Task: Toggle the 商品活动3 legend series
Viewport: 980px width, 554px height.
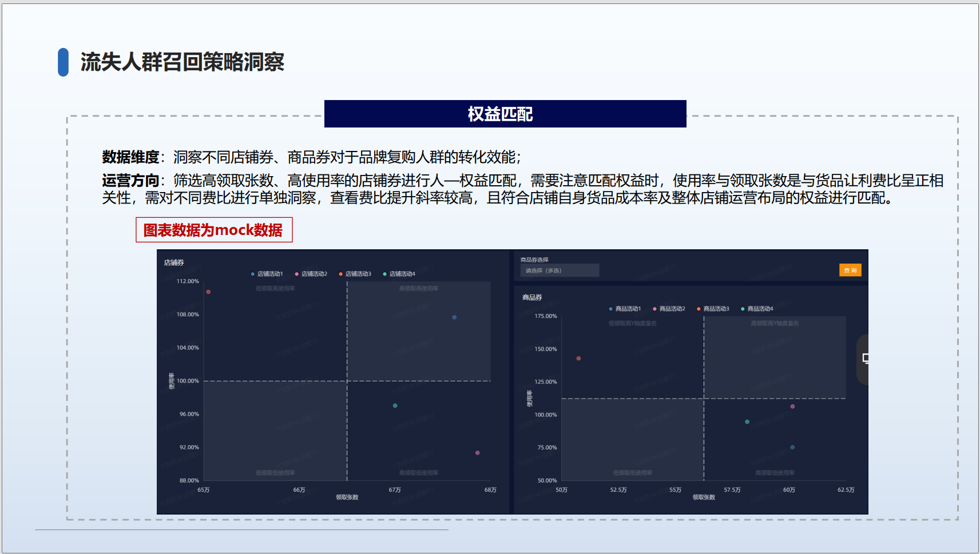Action: pos(713,309)
